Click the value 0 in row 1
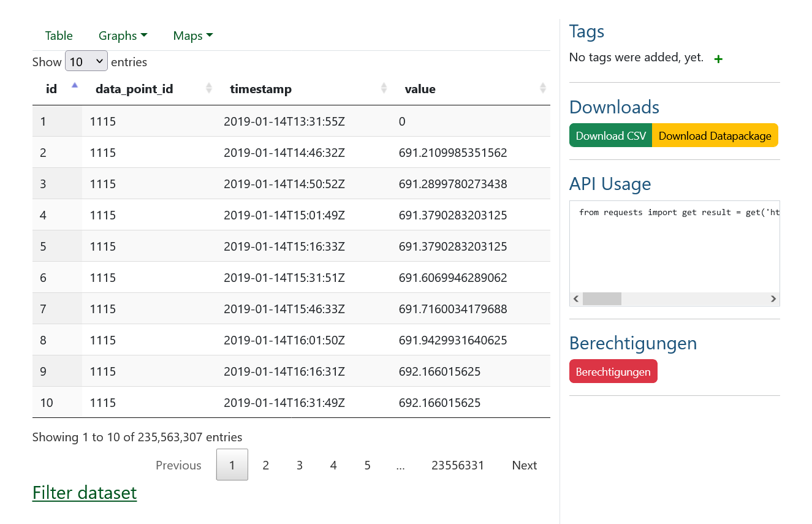The width and height of the screenshot is (812, 524). 402,121
